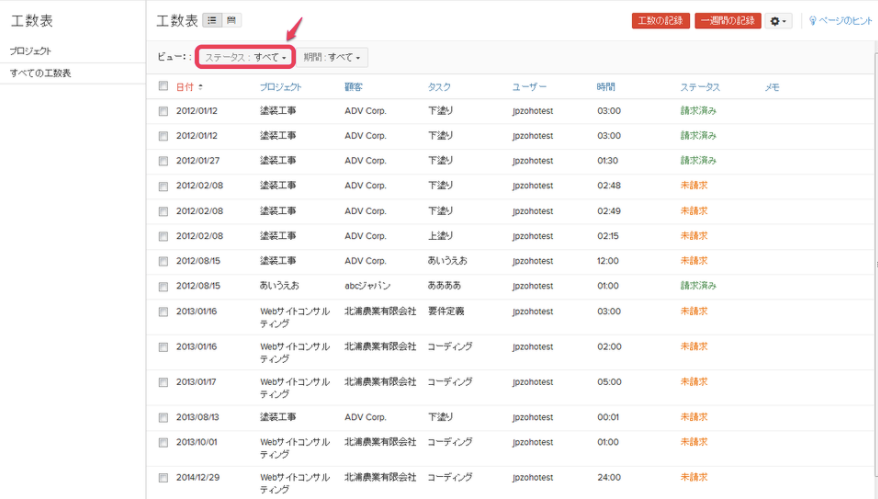Open the gear settings menu
Viewport: 878px width, 499px height.
pyautogui.click(x=778, y=21)
